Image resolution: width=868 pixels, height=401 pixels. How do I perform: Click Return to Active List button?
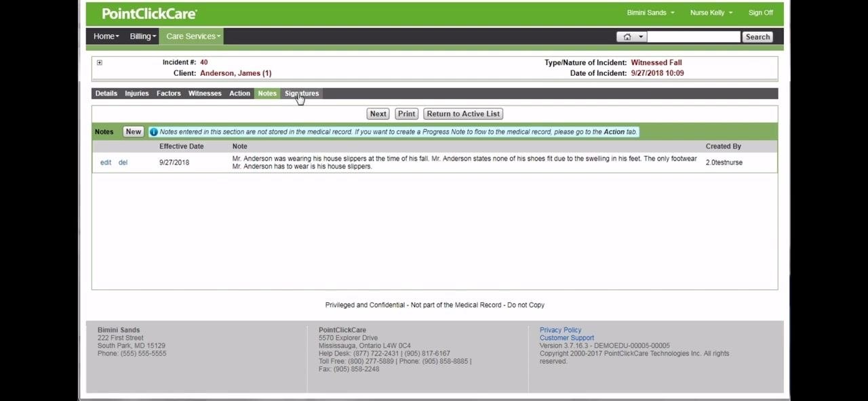463,114
